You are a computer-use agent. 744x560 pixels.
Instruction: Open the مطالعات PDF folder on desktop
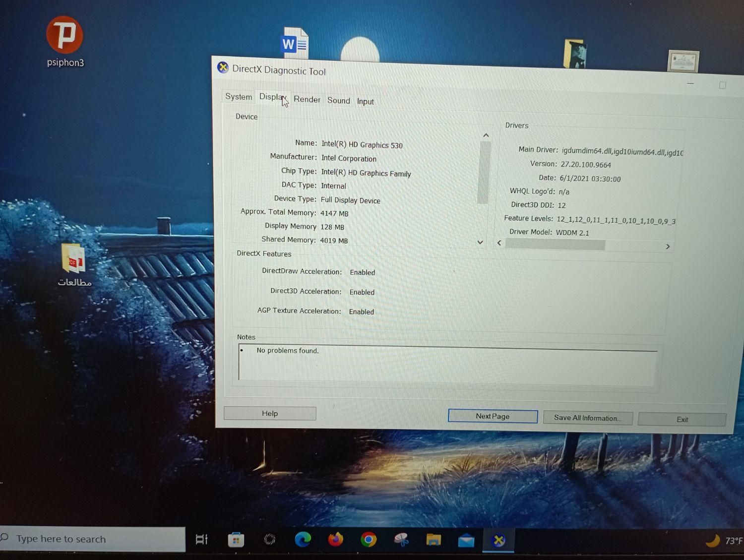click(74, 265)
